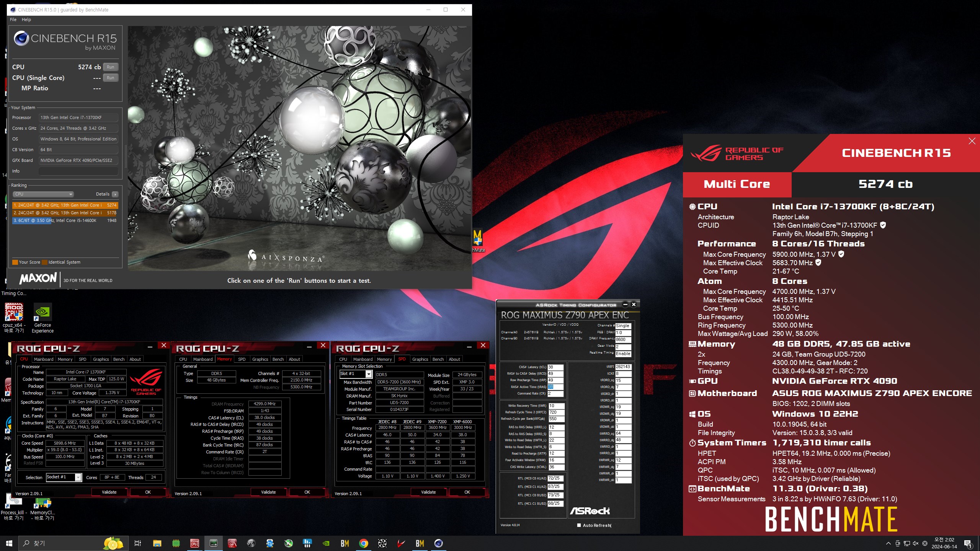Show hidden system tray icons
980x551 pixels.
click(x=888, y=543)
